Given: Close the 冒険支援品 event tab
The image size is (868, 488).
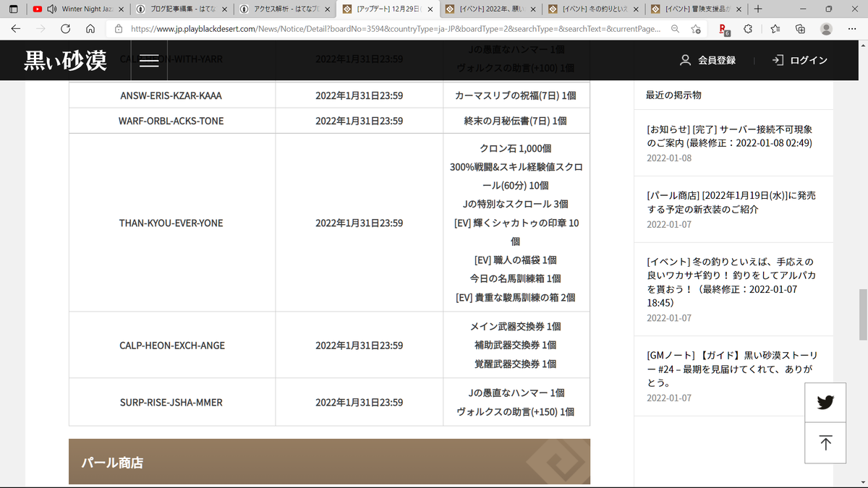Looking at the screenshot, I should pos(740,9).
